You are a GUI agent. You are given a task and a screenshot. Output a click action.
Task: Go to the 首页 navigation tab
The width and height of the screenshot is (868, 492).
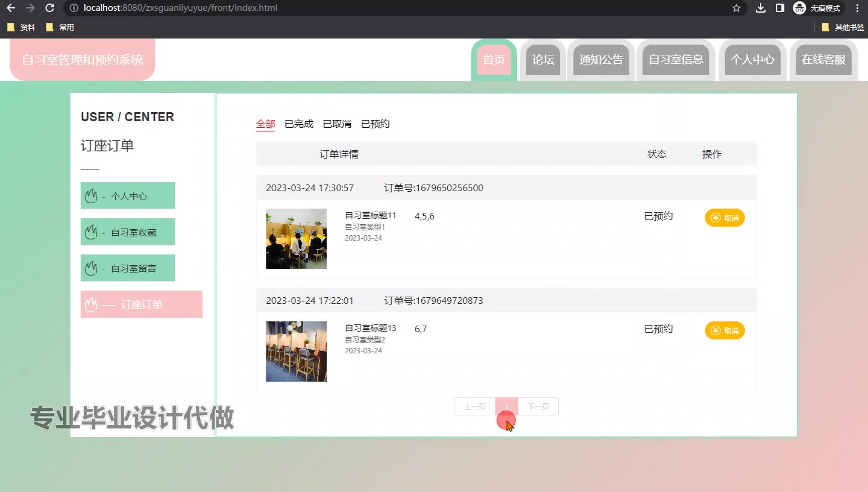tap(494, 60)
